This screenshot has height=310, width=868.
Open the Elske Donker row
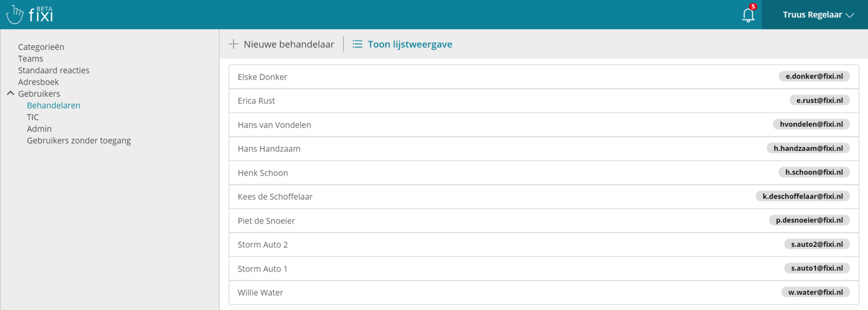click(262, 77)
